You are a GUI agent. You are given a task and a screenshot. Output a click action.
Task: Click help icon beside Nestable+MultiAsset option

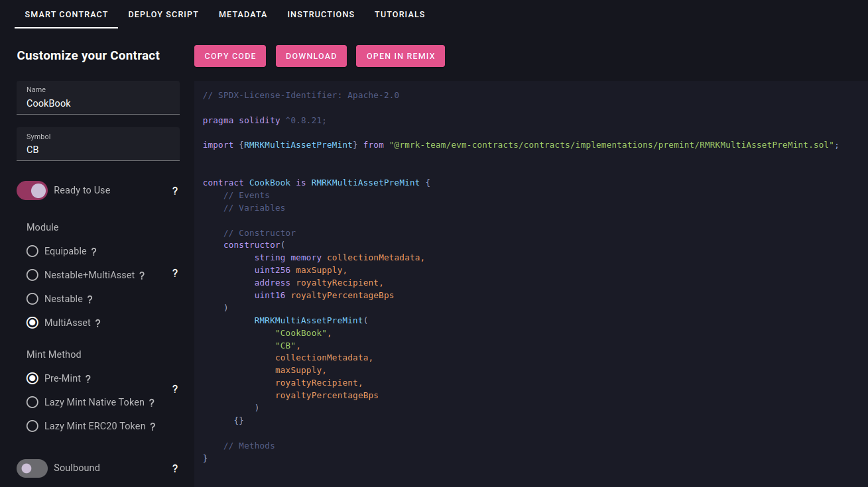click(x=142, y=276)
